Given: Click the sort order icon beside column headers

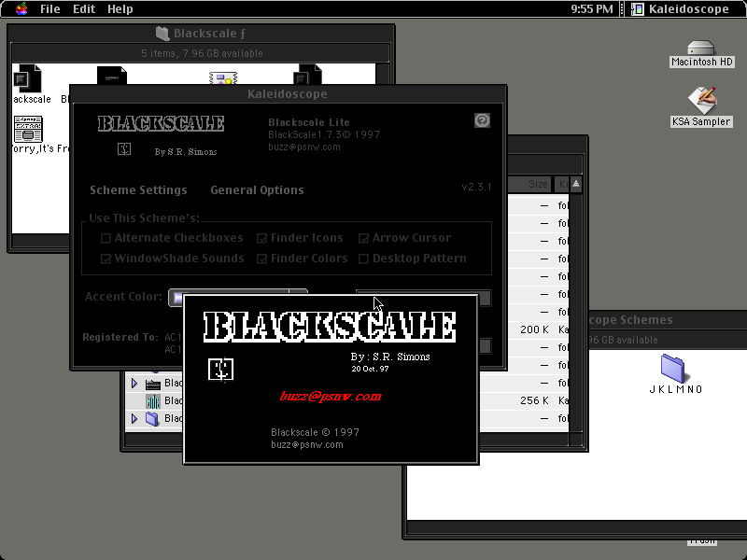Looking at the screenshot, I should click(576, 184).
